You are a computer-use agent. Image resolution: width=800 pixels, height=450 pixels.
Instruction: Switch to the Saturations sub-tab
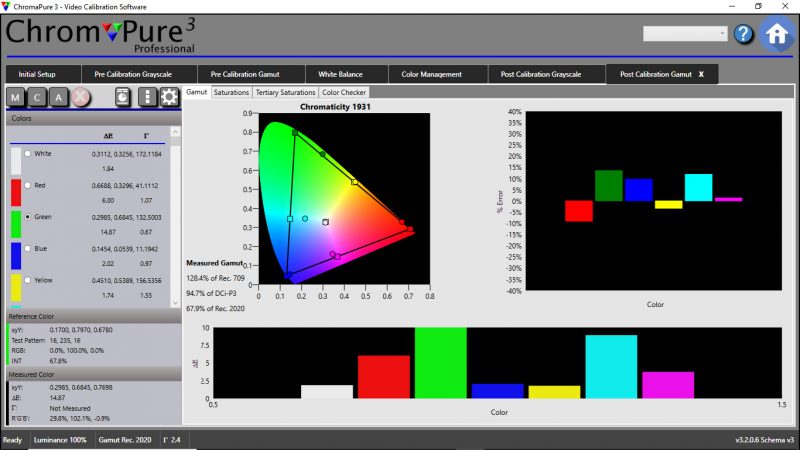point(231,92)
